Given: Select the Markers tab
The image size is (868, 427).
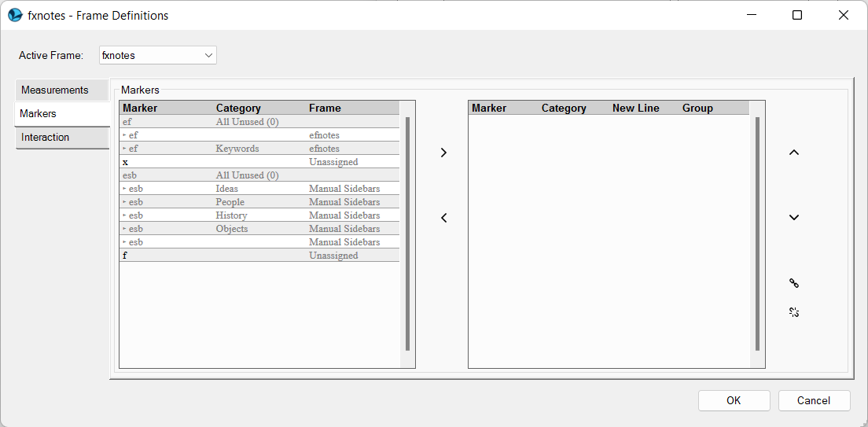Looking at the screenshot, I should [x=62, y=113].
